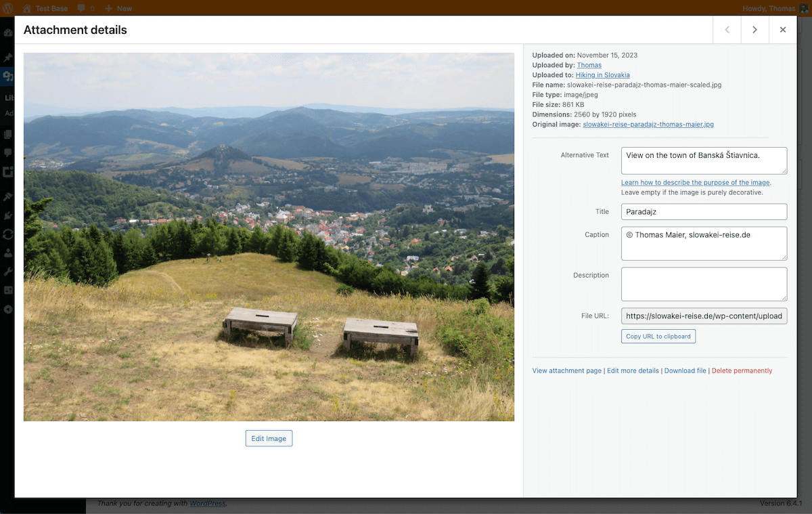812x514 pixels.
Task: Open the Test Base home icon
Action: pos(26,8)
